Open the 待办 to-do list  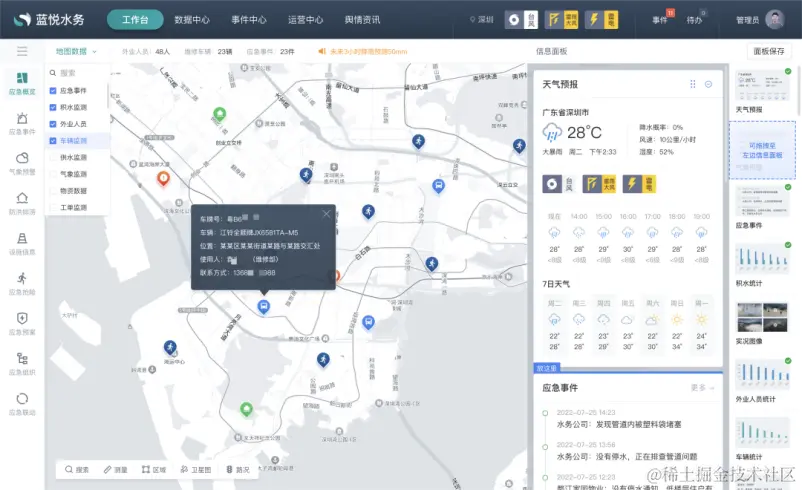pyautogui.click(x=694, y=20)
